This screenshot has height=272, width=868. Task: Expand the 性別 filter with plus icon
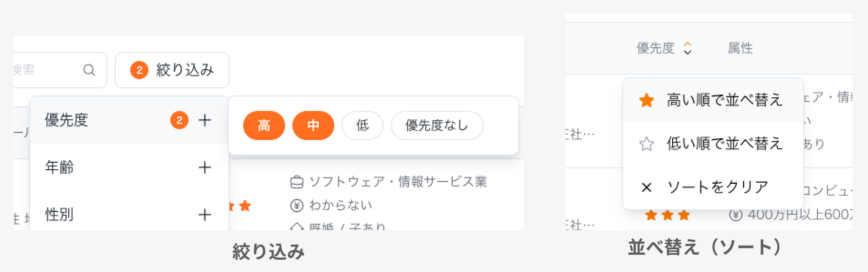point(205,215)
